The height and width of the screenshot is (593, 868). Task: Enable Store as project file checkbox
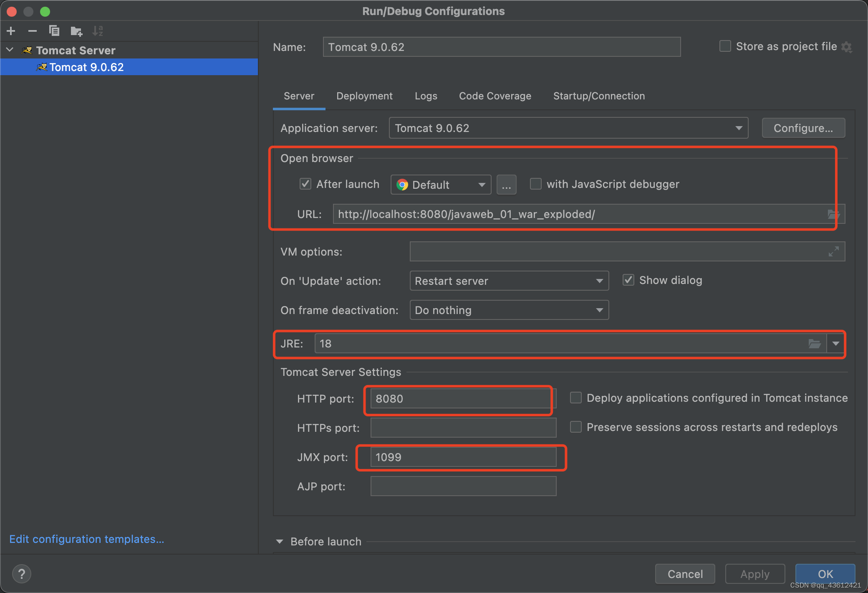coord(725,47)
